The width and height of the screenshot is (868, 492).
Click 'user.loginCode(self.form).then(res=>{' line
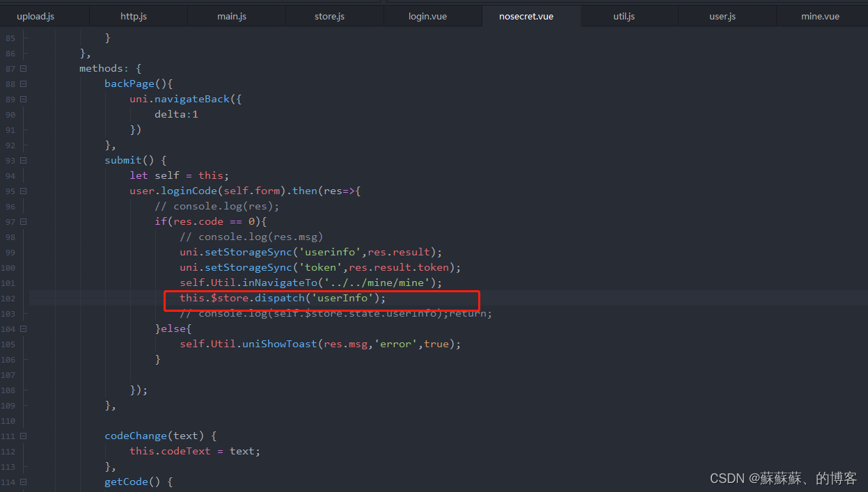244,191
